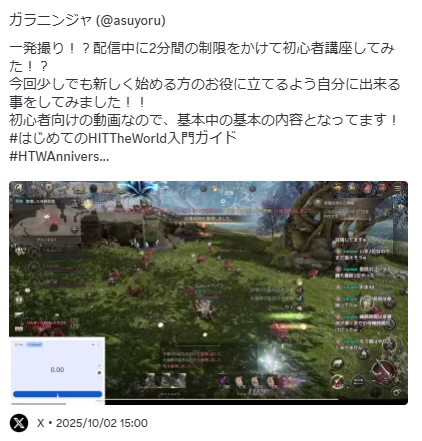
Task: Open hashtag #はじめてのHITTheWorld入門ガイド
Action: pos(123,138)
